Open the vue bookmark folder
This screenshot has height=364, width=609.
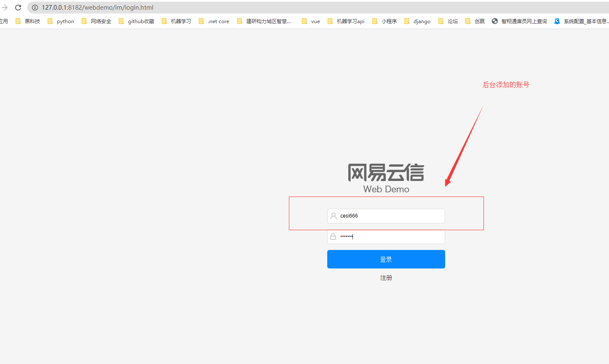point(311,21)
